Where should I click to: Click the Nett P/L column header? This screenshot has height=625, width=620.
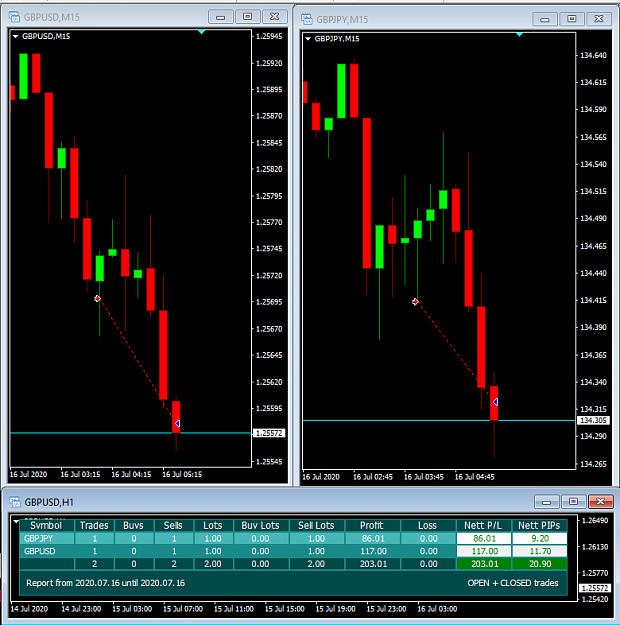coord(484,525)
